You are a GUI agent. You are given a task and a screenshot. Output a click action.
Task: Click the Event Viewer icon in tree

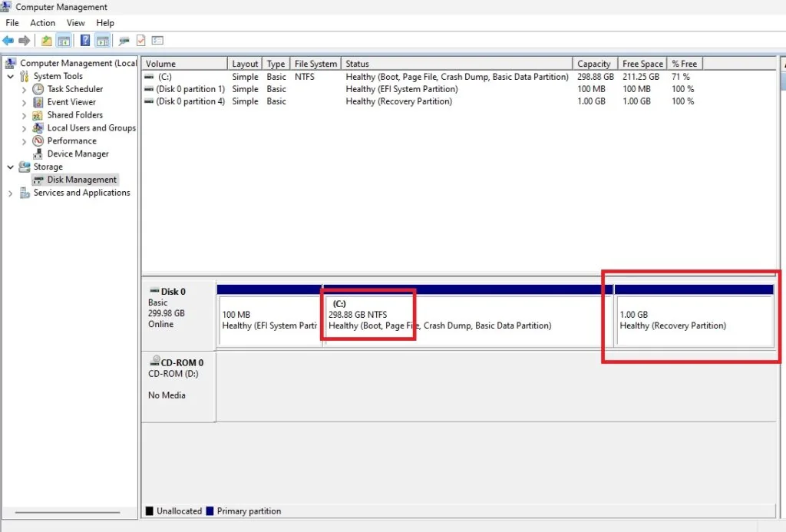click(38, 102)
